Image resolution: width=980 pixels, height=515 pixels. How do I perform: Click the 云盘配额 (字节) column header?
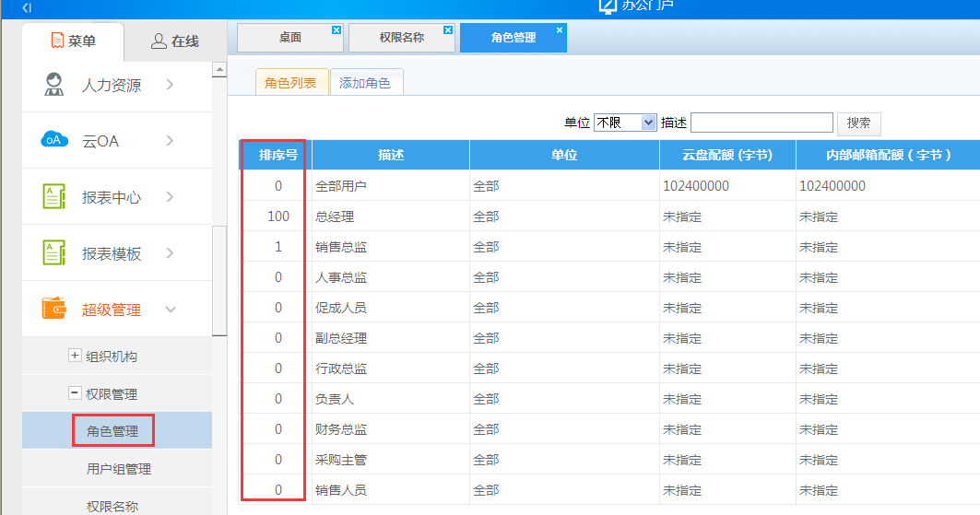727,155
